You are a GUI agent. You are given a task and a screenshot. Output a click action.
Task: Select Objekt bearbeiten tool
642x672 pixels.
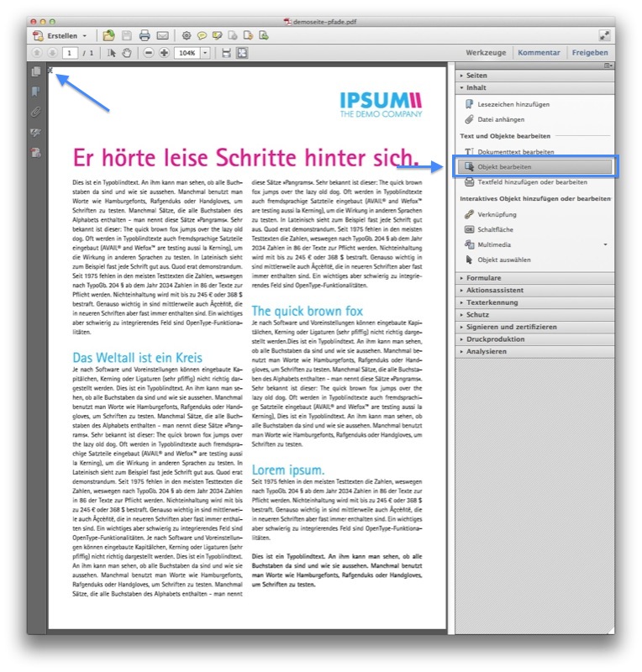pos(534,166)
